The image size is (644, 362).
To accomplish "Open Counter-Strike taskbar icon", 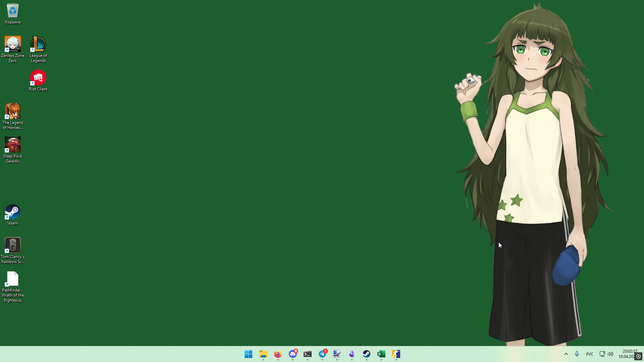I will click(396, 354).
